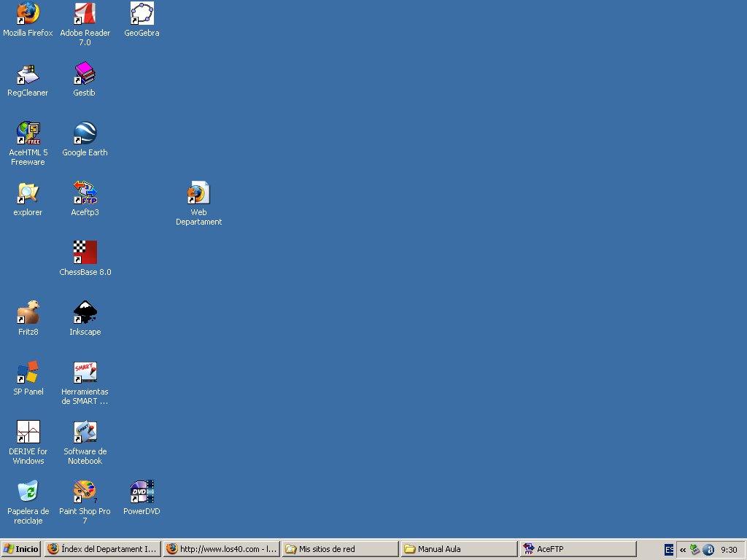Screen dimensions: 747x560
Task: Switch to Índex del Departament taskbar window
Action: pos(102,549)
